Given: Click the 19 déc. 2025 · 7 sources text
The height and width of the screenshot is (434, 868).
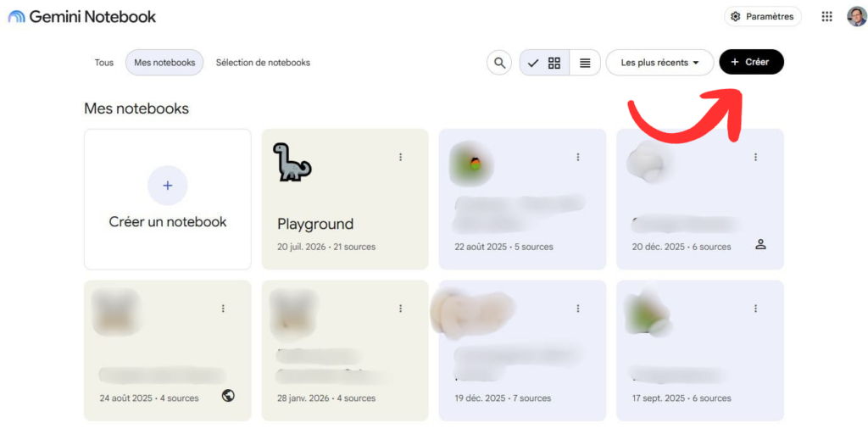Looking at the screenshot, I should coord(503,398).
